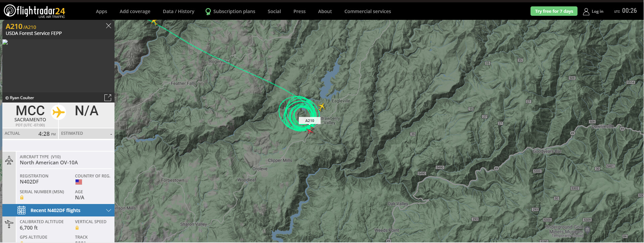Click the A210 flight label on map
Screen dimensions: 644x243
[310, 121]
